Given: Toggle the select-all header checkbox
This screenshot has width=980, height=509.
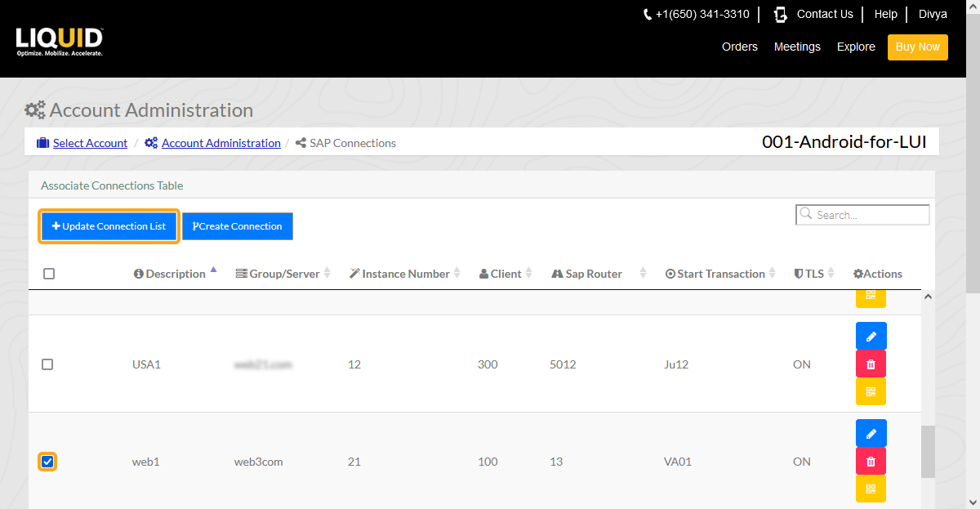Looking at the screenshot, I should click(49, 274).
